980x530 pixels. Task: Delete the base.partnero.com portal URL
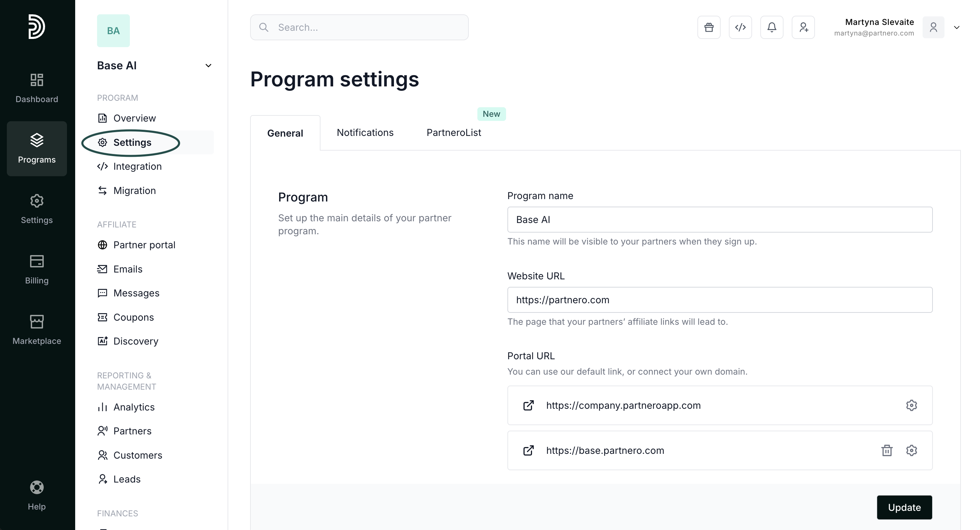(887, 450)
